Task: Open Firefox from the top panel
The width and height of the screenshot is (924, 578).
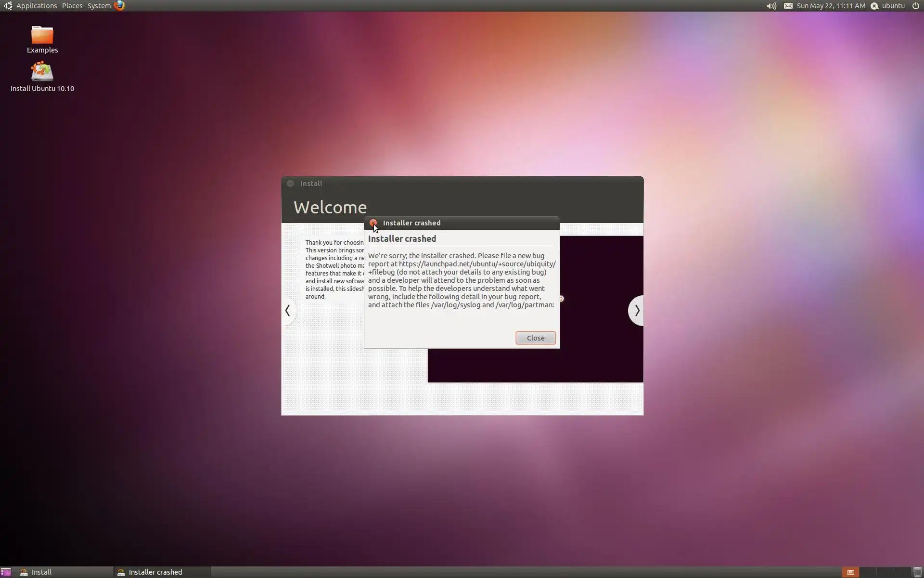Action: pos(119,5)
